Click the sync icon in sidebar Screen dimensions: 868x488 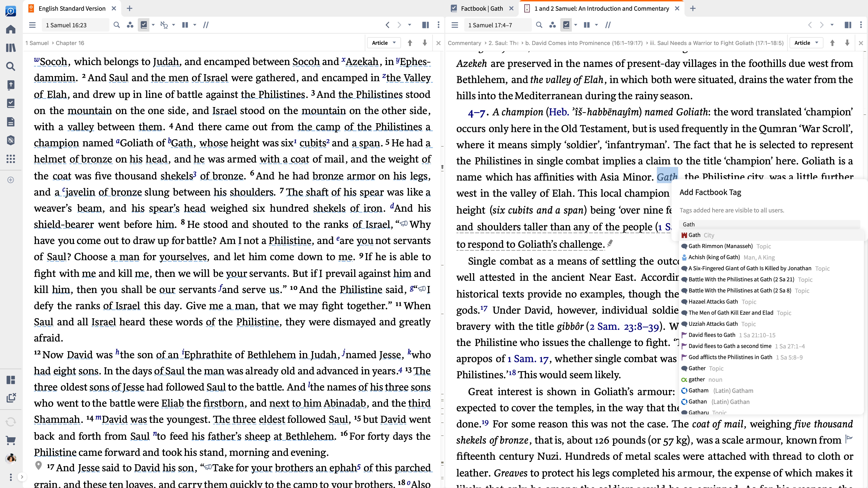click(11, 422)
